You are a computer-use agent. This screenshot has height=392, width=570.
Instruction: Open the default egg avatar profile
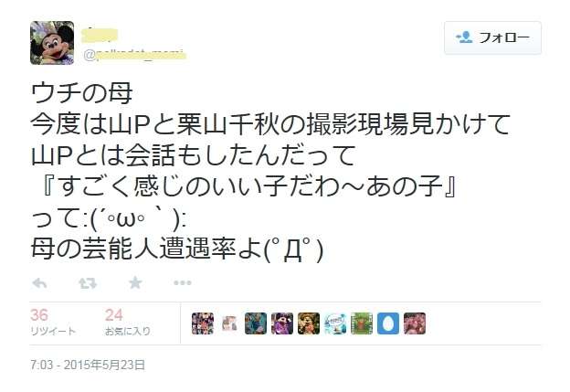tap(388, 323)
